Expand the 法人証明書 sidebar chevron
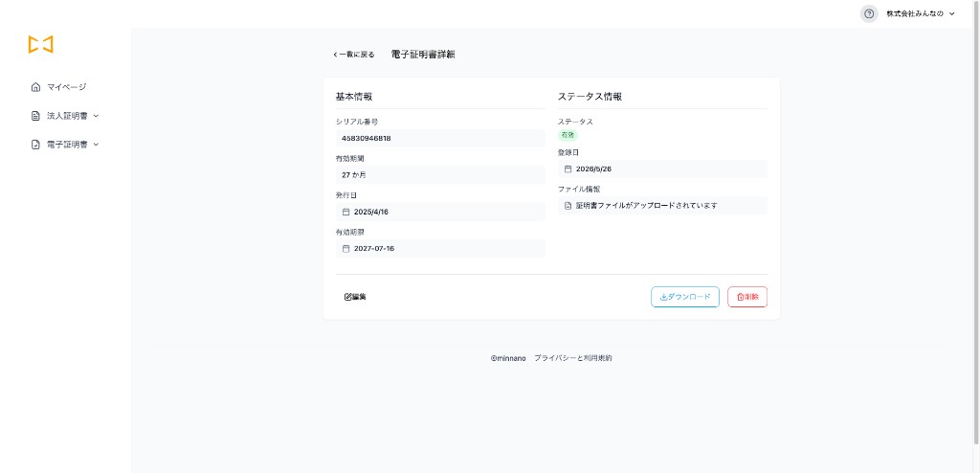This screenshot has width=980, height=473. pos(96,116)
